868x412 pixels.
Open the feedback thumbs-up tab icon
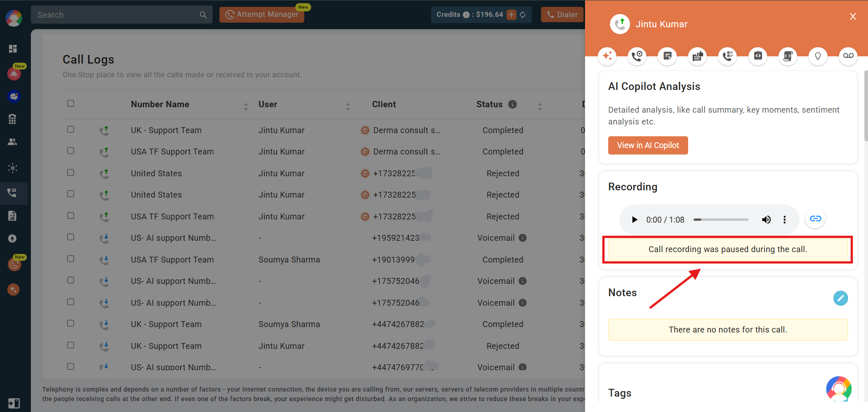(x=698, y=56)
